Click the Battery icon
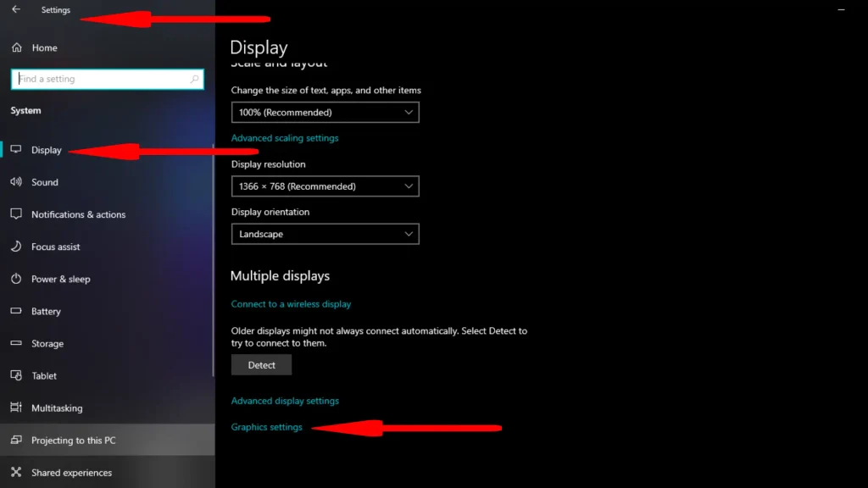Image resolution: width=868 pixels, height=488 pixels. [16, 310]
